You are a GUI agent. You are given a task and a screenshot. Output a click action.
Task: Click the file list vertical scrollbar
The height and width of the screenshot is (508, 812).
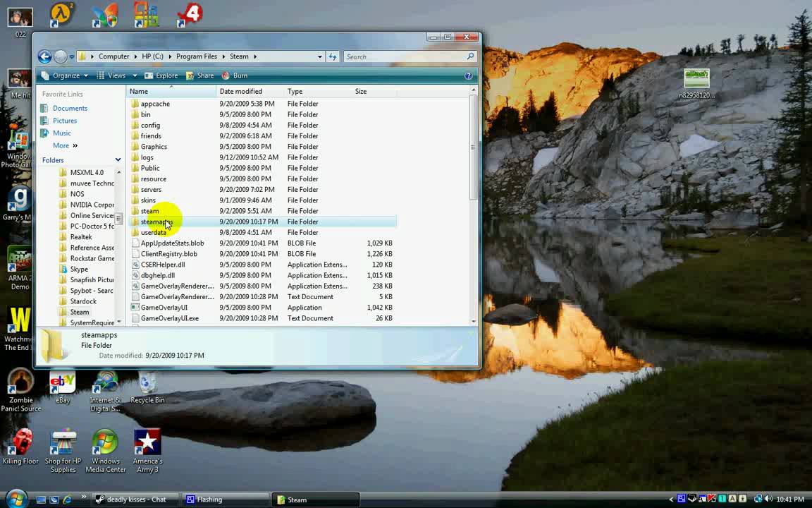point(473,147)
